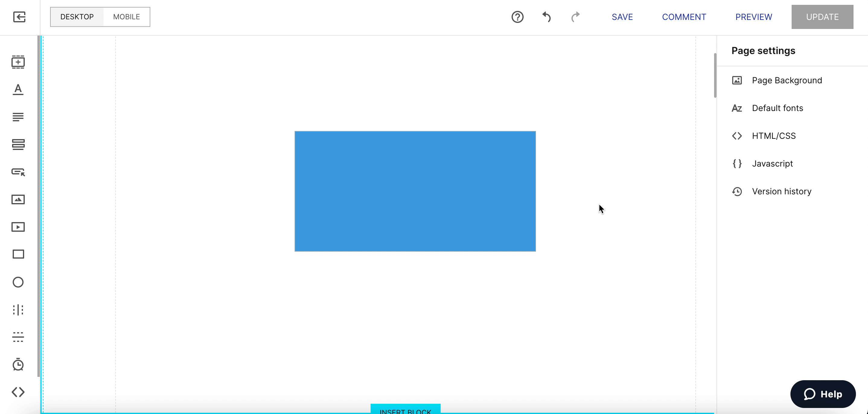Select the add section icon in sidebar
This screenshot has width=868, height=414.
(x=18, y=62)
